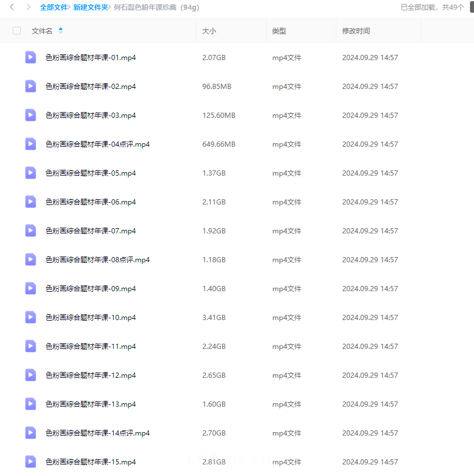Navigate to 全部文件 in breadcrumb
This screenshot has height=476, width=474.
[x=54, y=8]
